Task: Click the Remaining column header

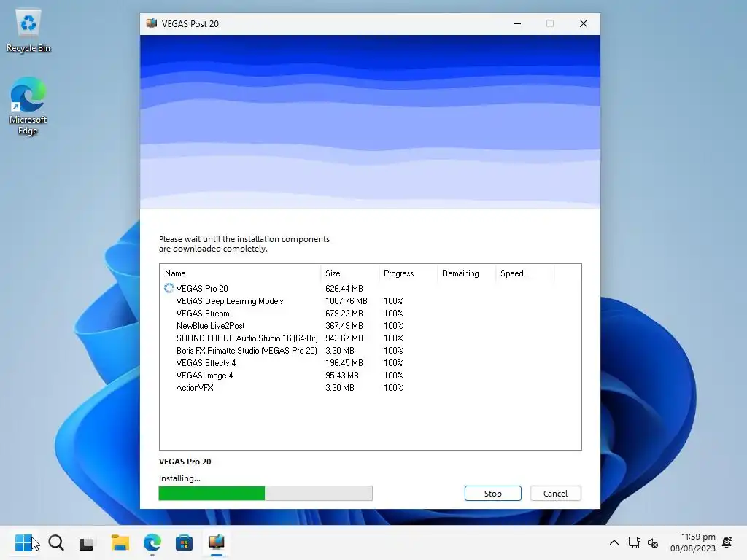Action: click(466, 273)
